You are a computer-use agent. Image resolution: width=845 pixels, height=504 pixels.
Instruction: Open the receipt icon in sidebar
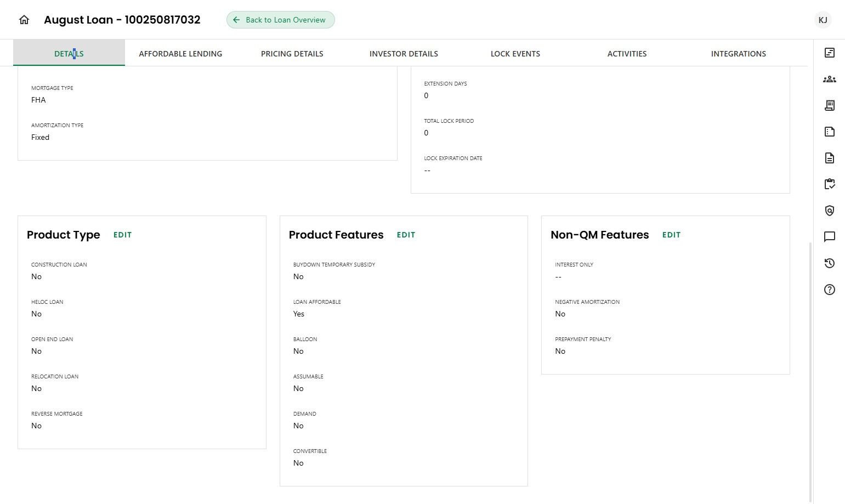tap(829, 105)
